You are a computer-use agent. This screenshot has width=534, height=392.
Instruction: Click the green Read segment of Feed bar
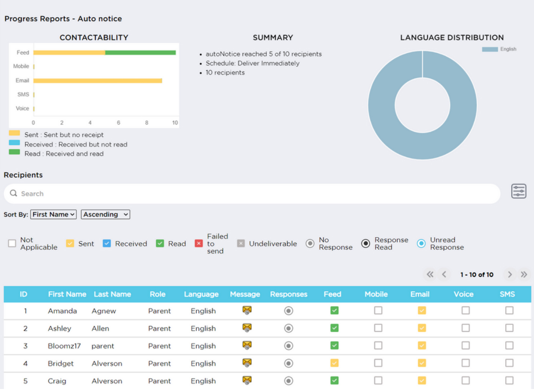(140, 53)
